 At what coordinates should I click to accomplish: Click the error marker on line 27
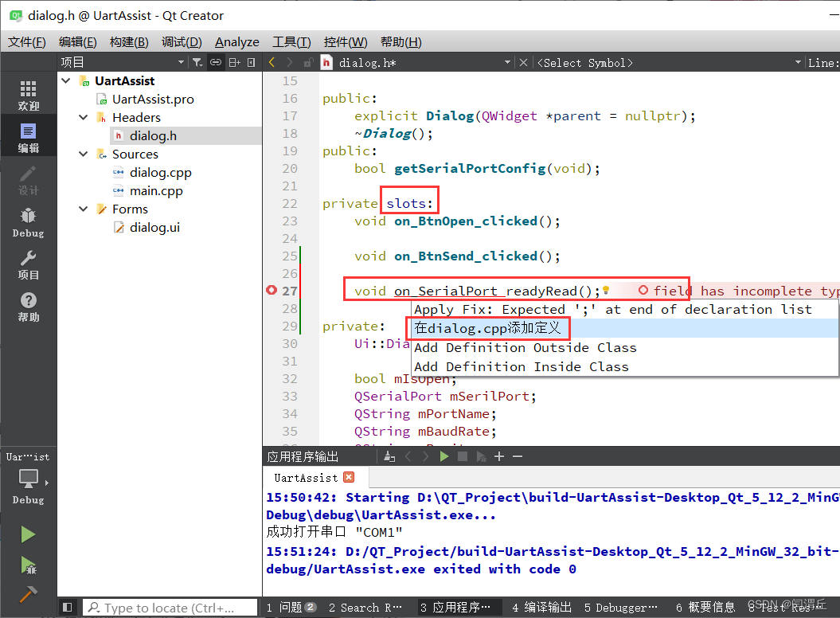(272, 290)
